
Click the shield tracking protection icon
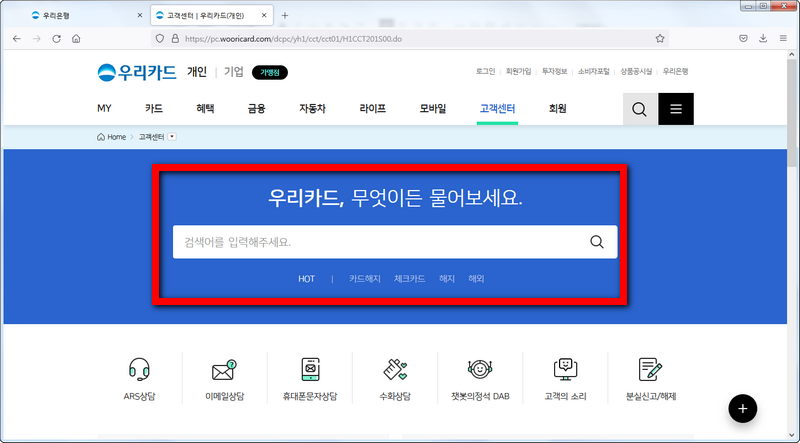(159, 39)
